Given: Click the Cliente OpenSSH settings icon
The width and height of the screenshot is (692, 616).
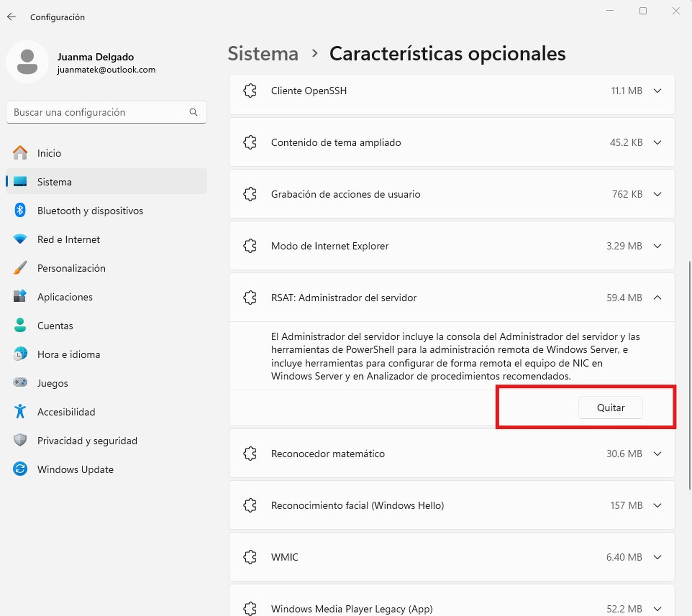Looking at the screenshot, I should (x=250, y=90).
